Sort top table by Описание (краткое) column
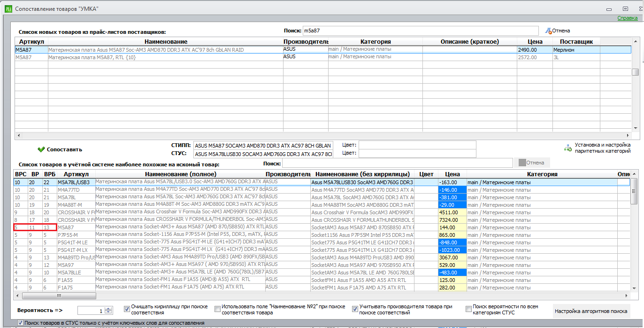 [x=469, y=42]
